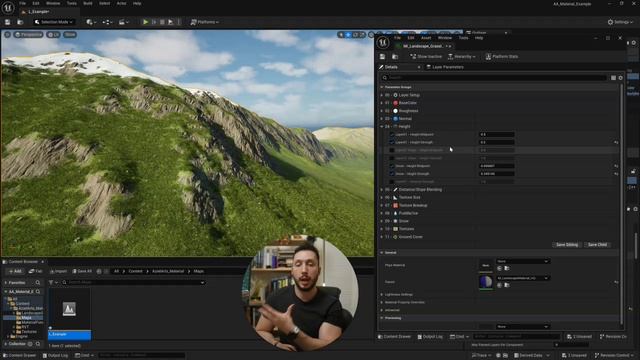The height and width of the screenshot is (360, 640).
Task: Click Use selected asset icon under Parent
Action: [x=500, y=285]
